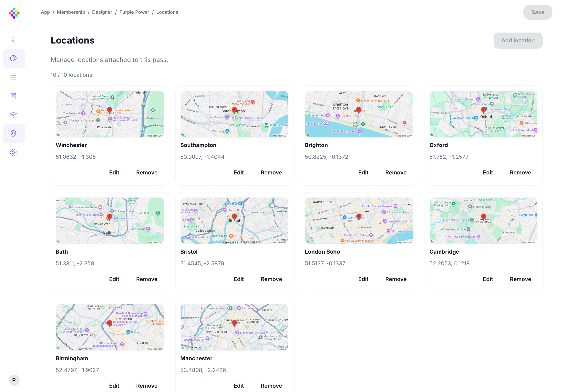Click the Save button

[x=538, y=12]
